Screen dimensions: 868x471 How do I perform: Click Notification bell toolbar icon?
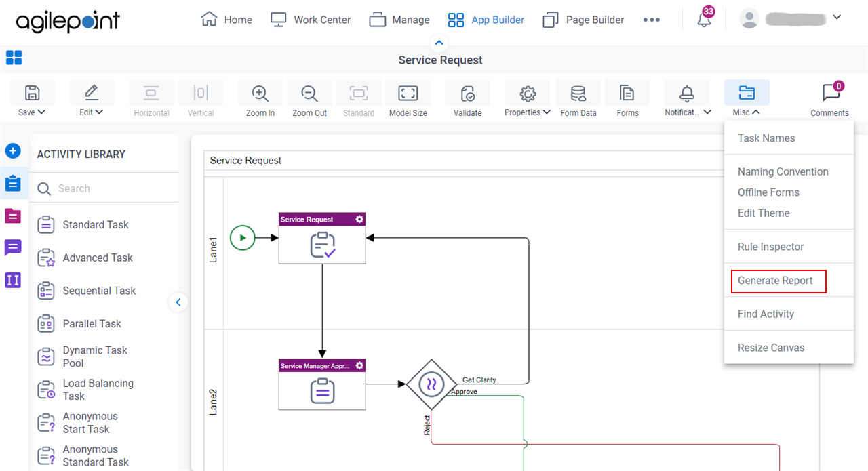687,93
